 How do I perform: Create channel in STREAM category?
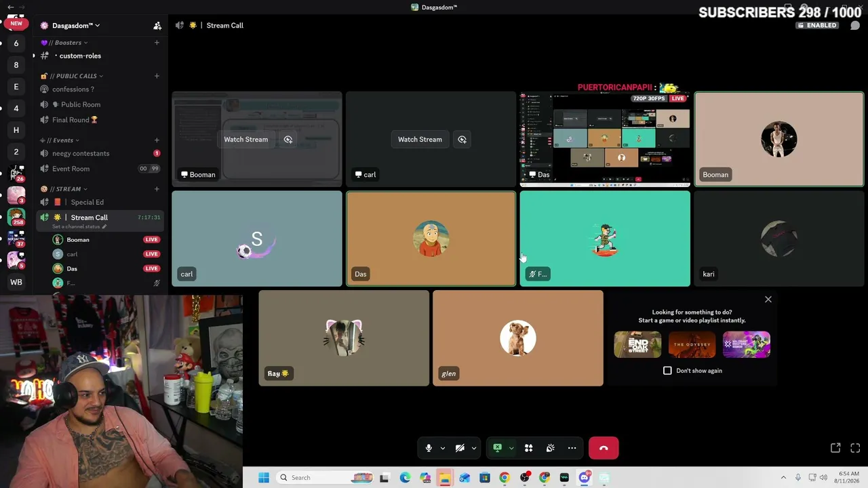[157, 189]
